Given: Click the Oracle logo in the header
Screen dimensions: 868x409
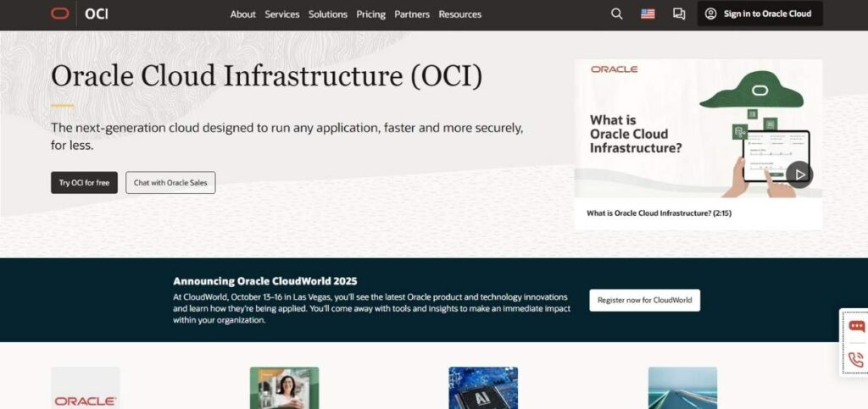Looking at the screenshot, I should click(60, 14).
